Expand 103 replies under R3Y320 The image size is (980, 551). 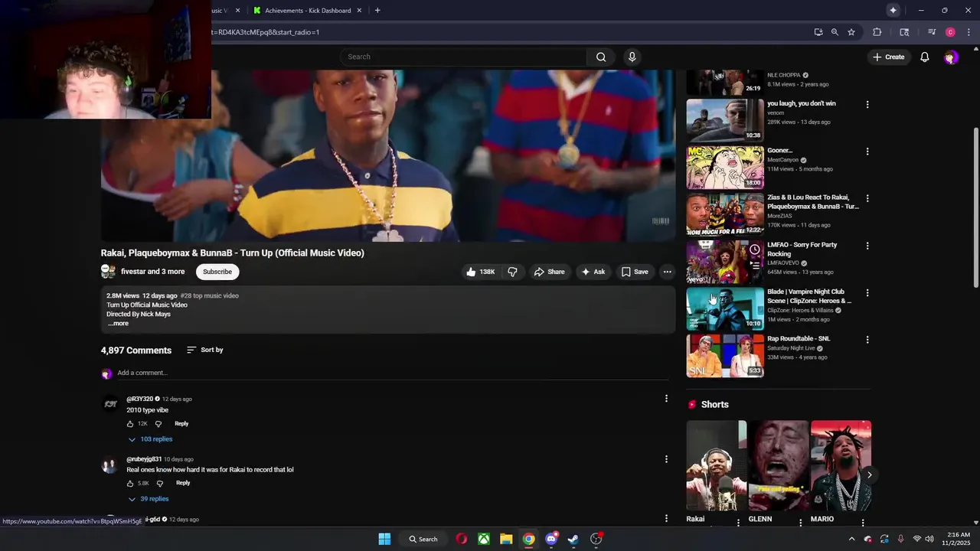coord(150,439)
